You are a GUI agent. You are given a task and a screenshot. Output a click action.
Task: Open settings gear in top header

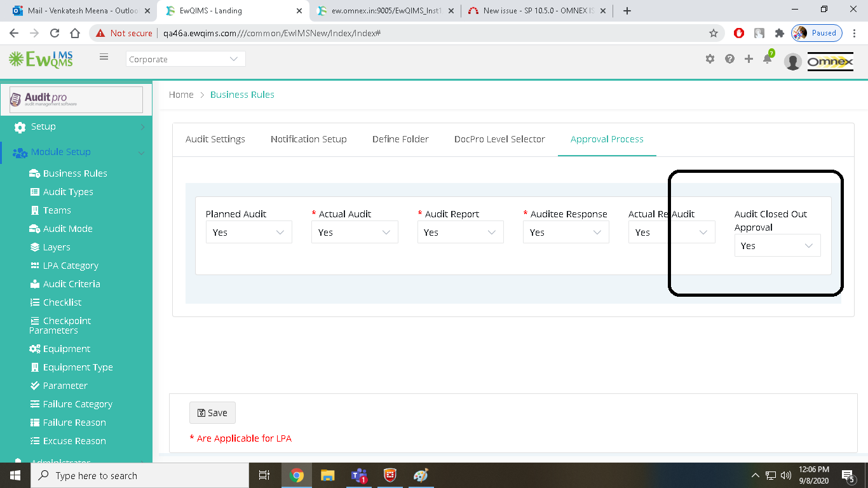[x=710, y=58]
